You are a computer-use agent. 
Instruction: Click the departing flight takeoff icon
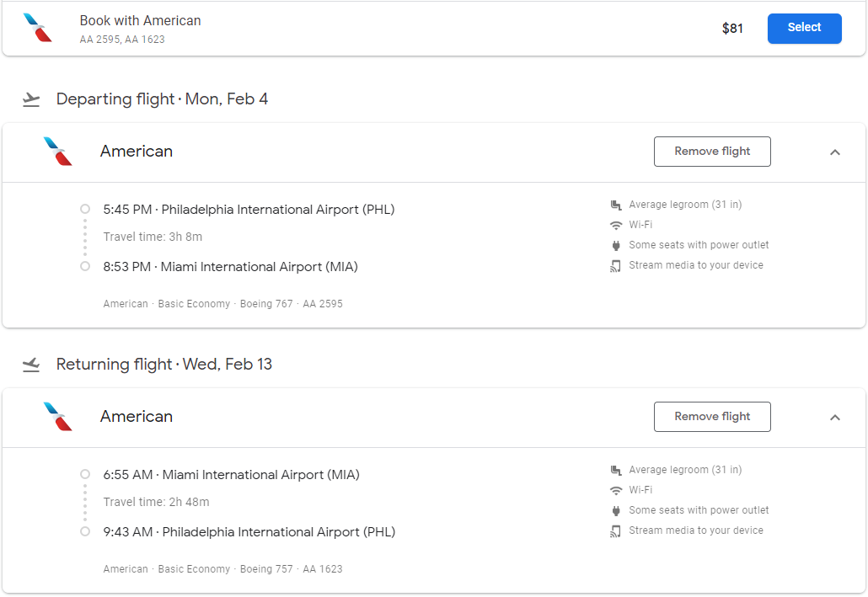31,99
